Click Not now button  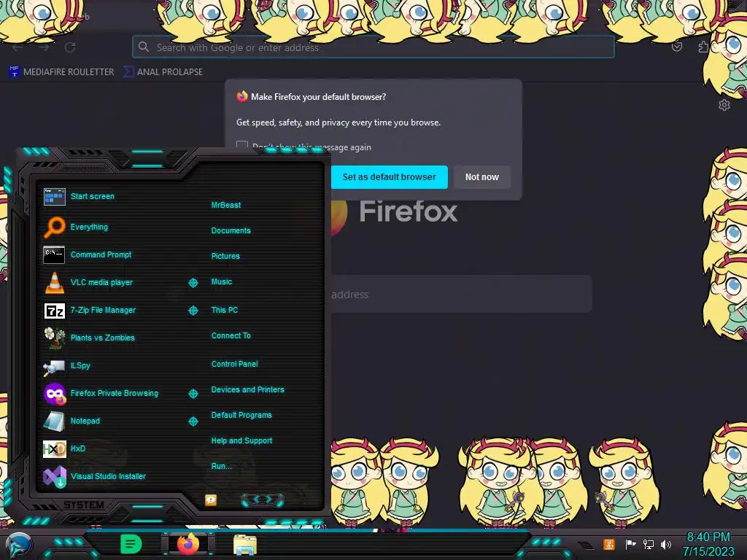[x=481, y=177]
